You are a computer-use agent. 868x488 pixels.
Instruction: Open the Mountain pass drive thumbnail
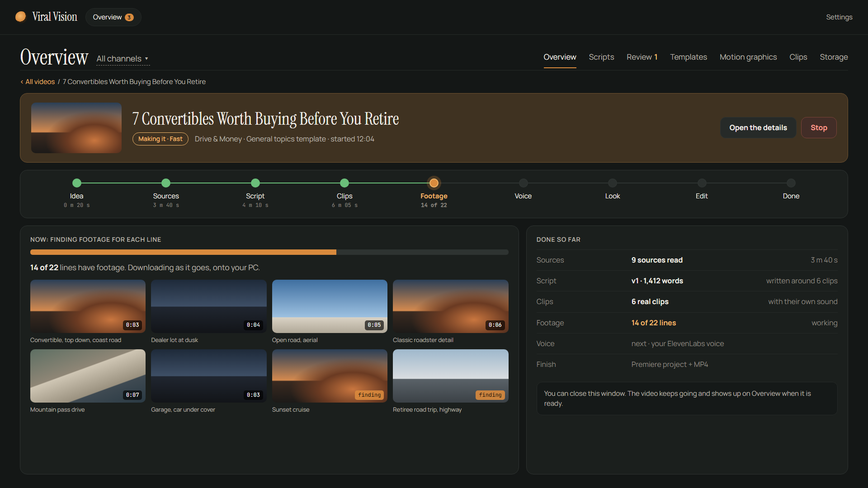point(88,376)
